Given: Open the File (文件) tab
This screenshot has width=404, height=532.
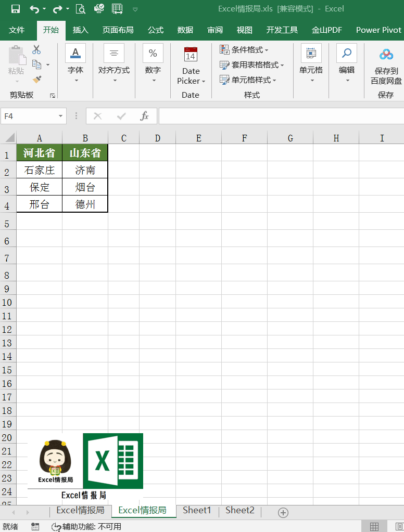Looking at the screenshot, I should point(16,30).
